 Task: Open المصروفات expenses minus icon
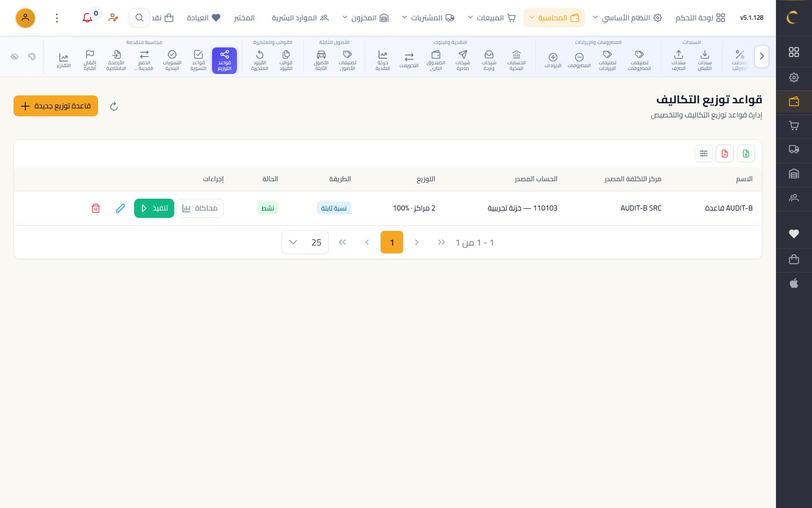pyautogui.click(x=579, y=60)
